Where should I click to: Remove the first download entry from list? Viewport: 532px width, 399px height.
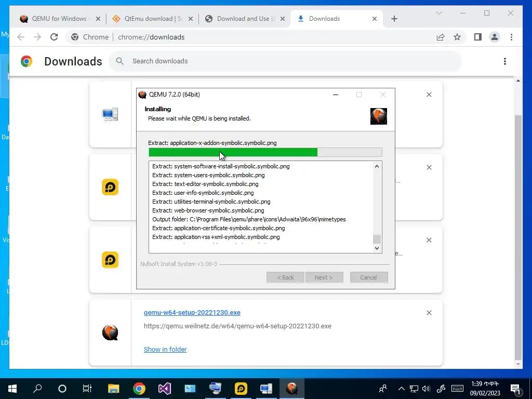pos(429,95)
